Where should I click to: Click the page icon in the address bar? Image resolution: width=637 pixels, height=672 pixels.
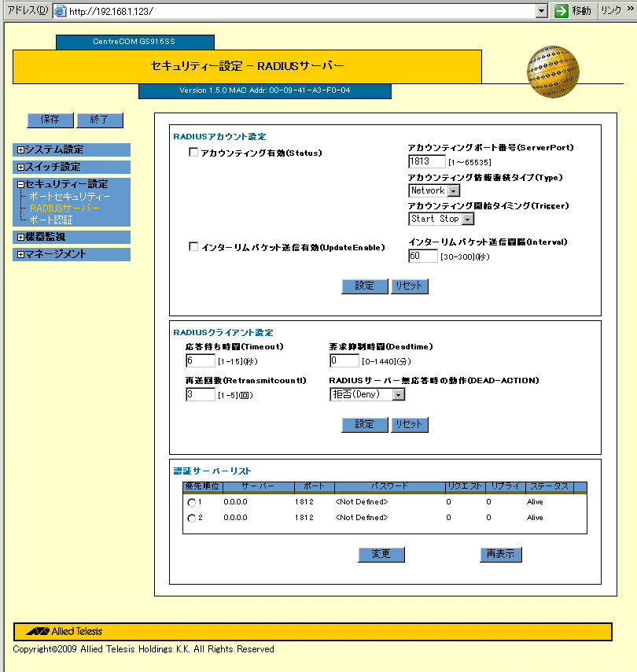[x=59, y=12]
